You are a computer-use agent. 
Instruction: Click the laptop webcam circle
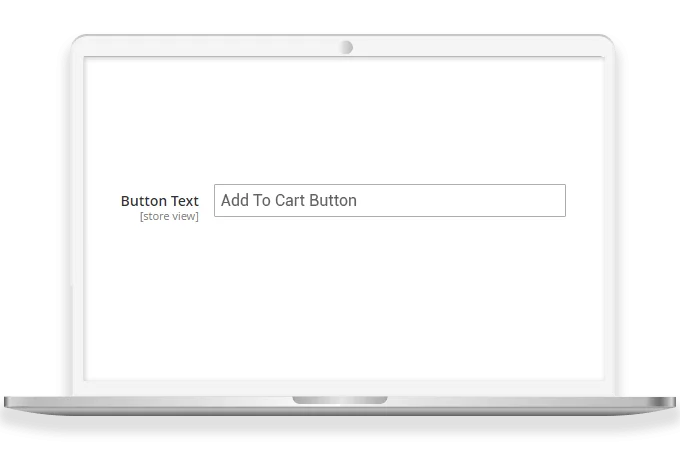pos(346,47)
